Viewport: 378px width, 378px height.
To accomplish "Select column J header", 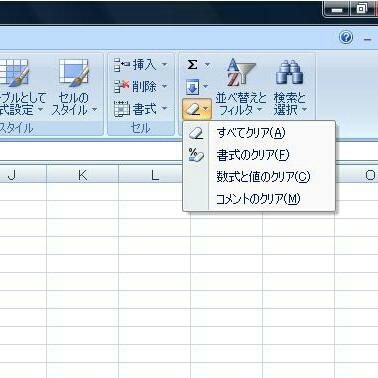I will point(23,175).
